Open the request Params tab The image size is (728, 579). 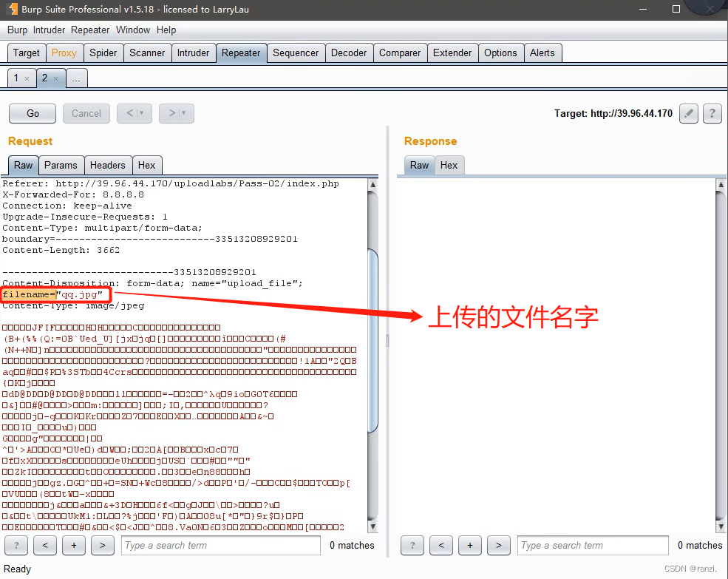61,166
